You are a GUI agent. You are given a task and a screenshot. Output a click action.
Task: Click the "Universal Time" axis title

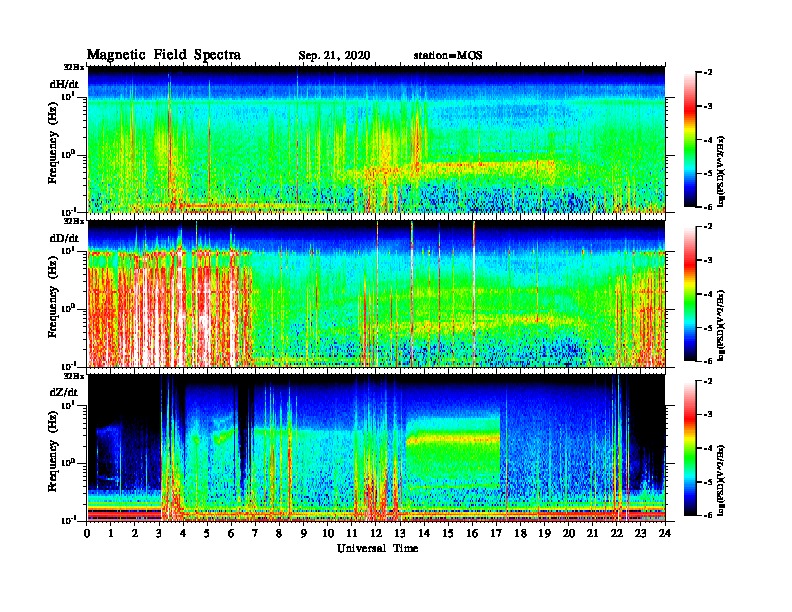[x=377, y=548]
